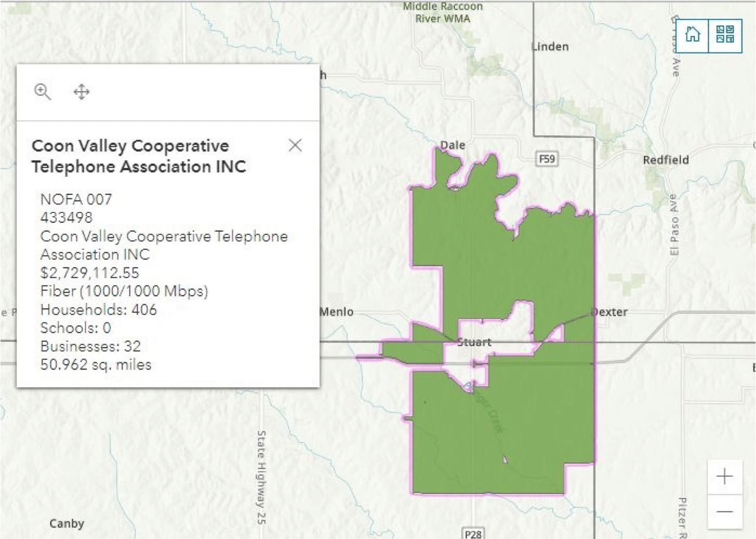Image resolution: width=756 pixels, height=539 pixels.
Task: Click the Households: 406 line
Action: click(99, 309)
